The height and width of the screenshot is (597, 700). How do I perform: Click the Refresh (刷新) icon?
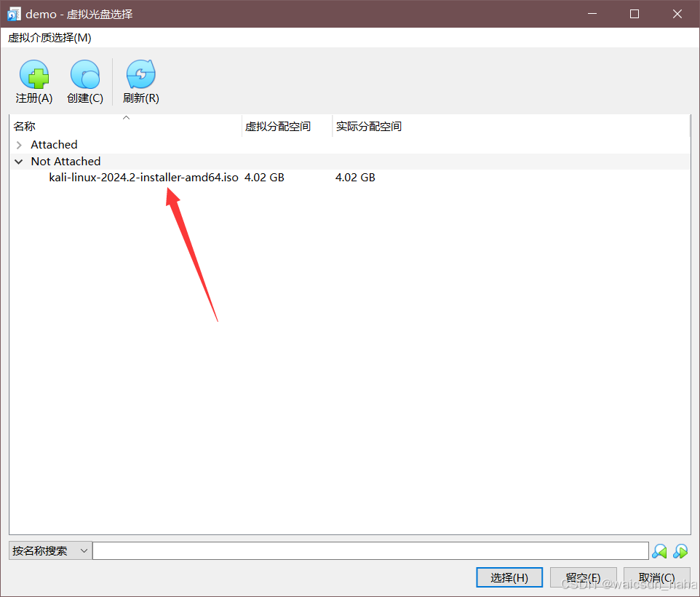[x=140, y=74]
